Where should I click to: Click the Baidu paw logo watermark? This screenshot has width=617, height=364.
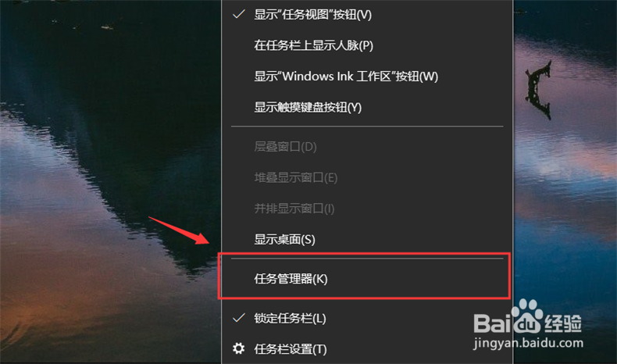click(x=527, y=317)
